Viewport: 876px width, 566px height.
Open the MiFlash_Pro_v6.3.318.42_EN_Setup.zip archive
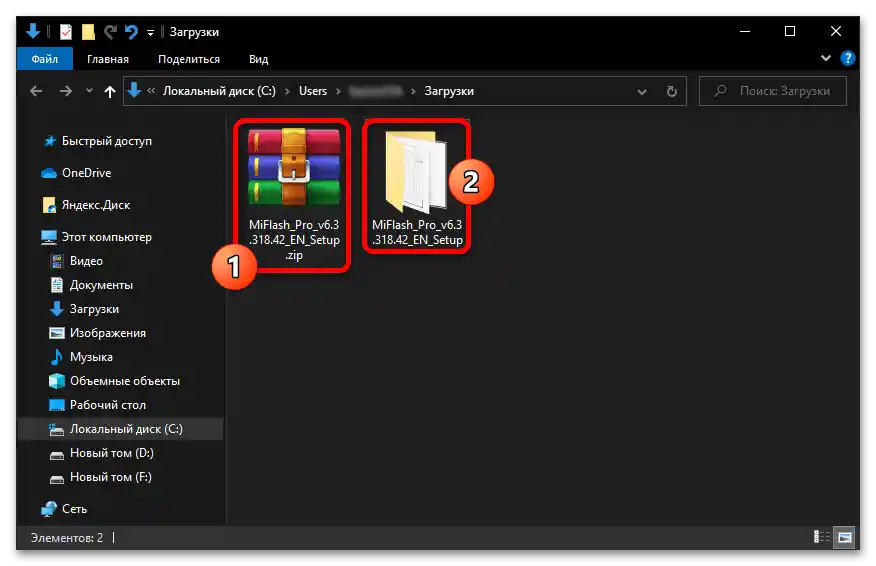pyautogui.click(x=294, y=194)
